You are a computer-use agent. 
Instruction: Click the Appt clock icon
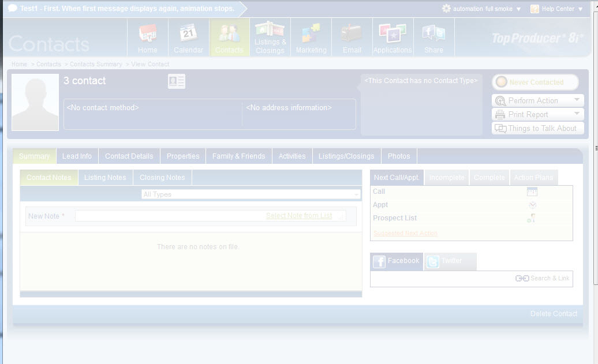pos(532,205)
